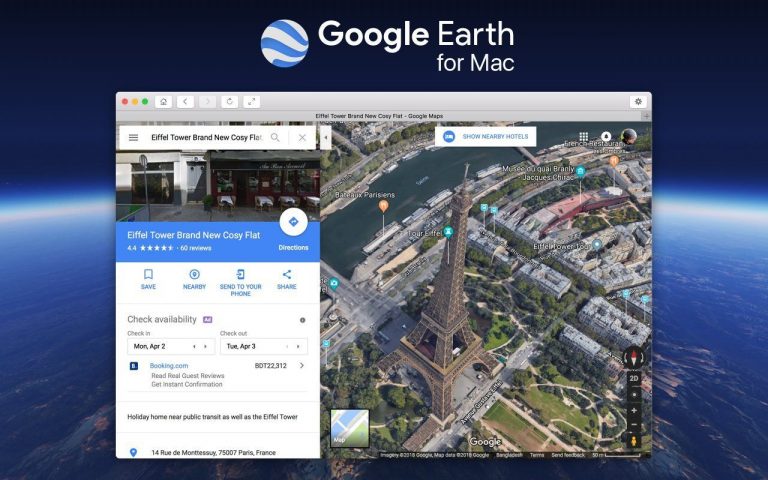768x480 pixels.
Task: Switch to Map view thumbnail
Action: click(350, 429)
